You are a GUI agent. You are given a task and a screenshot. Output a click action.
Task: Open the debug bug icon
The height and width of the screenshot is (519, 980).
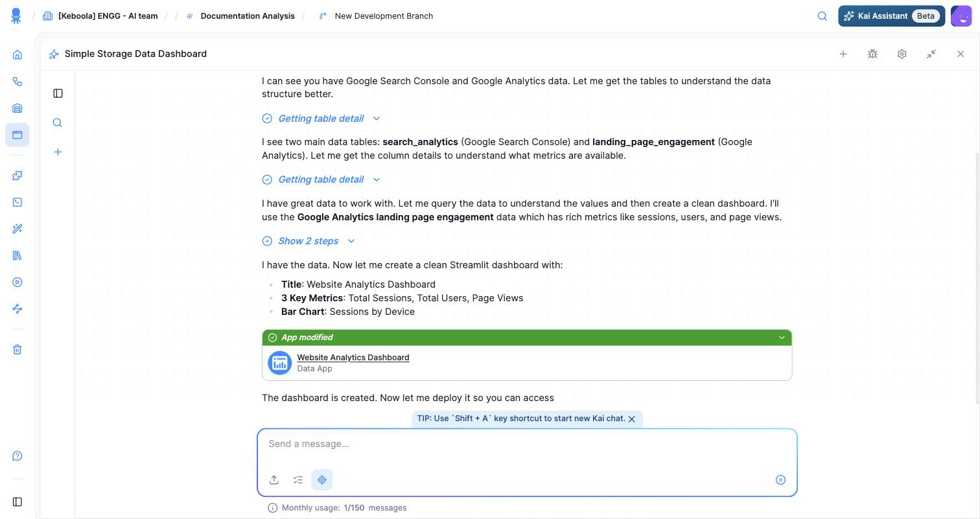pos(872,54)
